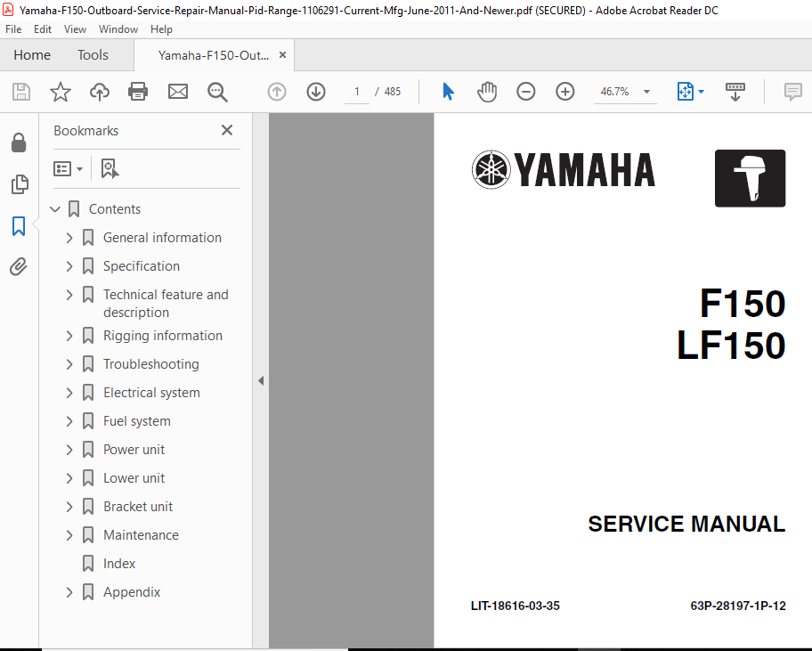Jump to Index bookmark
This screenshot has height=651, width=812.
(x=119, y=564)
